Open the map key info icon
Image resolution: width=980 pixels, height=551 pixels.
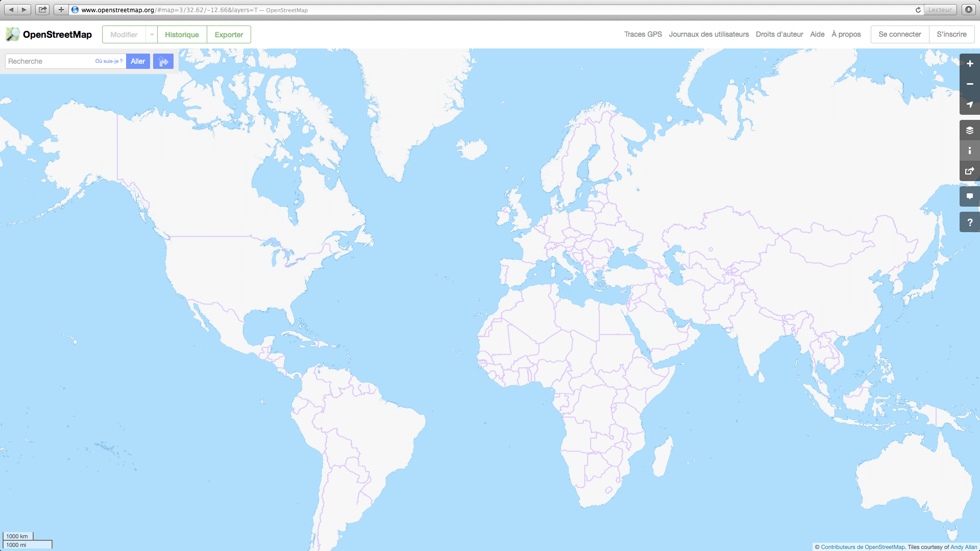pyautogui.click(x=969, y=151)
